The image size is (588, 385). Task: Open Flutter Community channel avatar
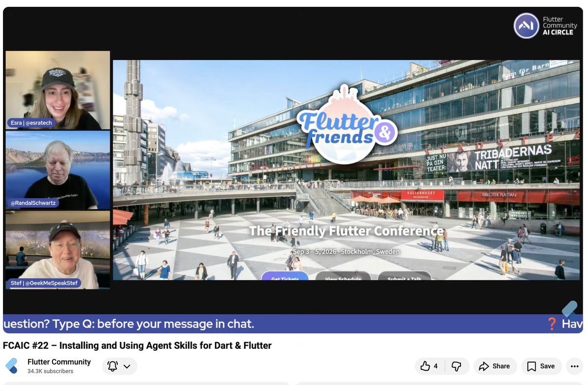coord(12,366)
